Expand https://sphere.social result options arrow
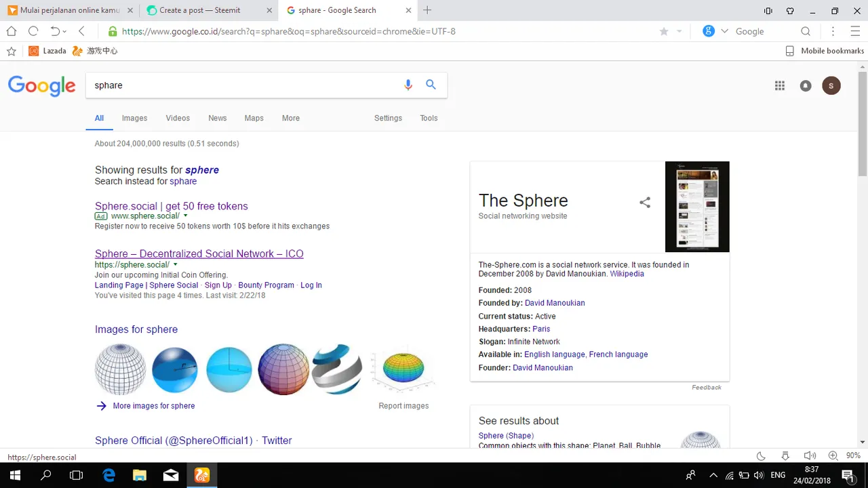 [176, 264]
